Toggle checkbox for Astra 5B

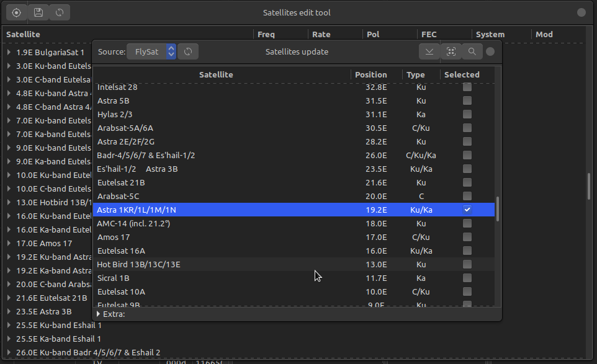tap(467, 100)
